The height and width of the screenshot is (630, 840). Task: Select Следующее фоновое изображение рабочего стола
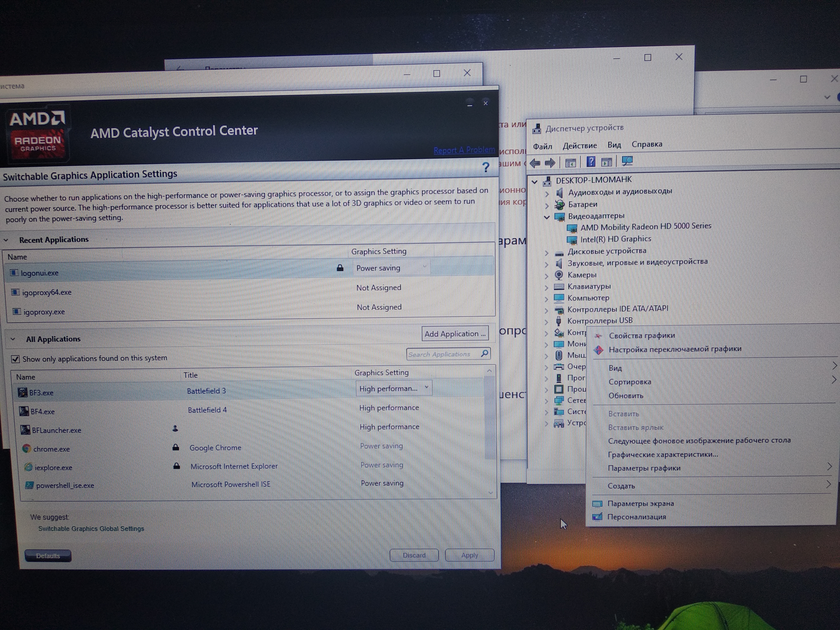pos(699,441)
